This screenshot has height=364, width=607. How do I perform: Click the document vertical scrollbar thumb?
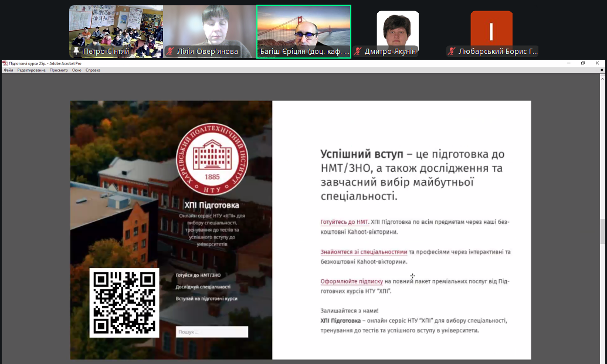click(602, 232)
